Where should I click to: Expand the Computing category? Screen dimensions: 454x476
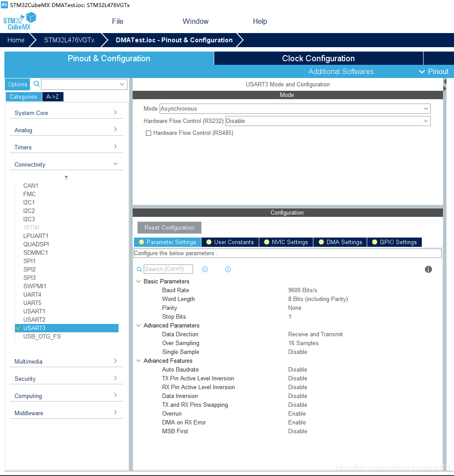(66, 396)
